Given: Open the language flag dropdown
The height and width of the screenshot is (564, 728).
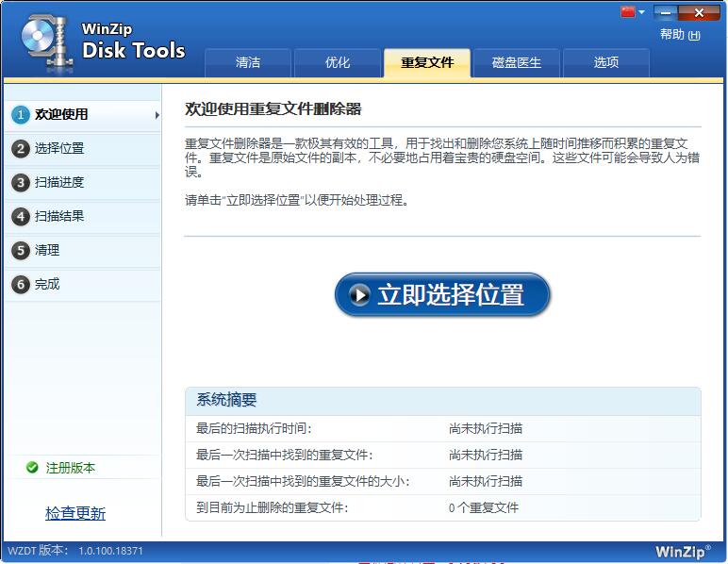Looking at the screenshot, I should click(x=641, y=12).
